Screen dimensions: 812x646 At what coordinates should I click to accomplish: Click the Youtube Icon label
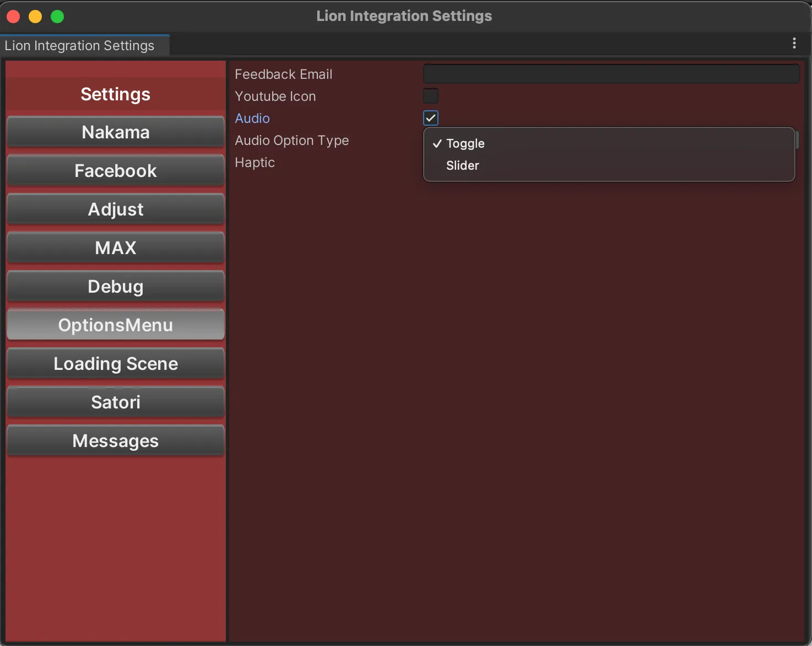click(275, 96)
